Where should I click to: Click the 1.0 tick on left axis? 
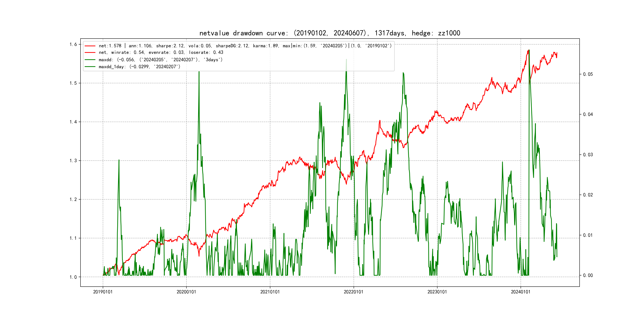[73, 277]
